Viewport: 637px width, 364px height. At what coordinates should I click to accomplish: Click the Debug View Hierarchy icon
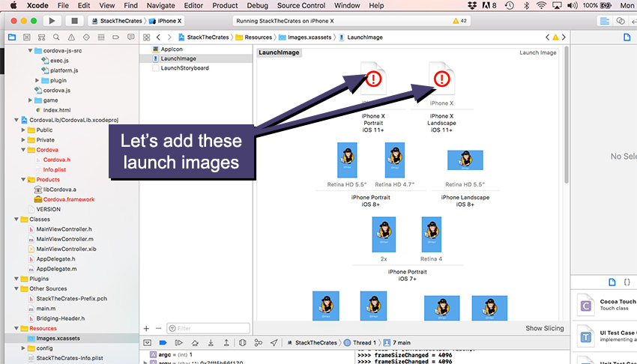243,343
